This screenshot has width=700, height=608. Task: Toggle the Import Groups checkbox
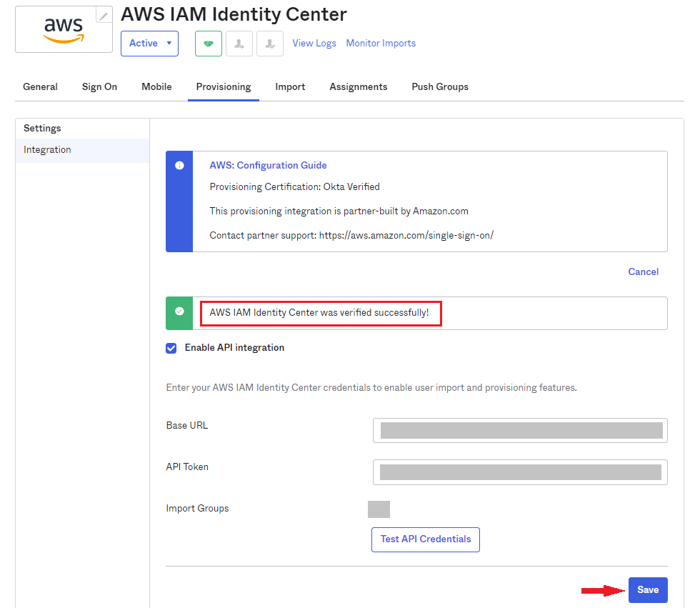(x=379, y=509)
